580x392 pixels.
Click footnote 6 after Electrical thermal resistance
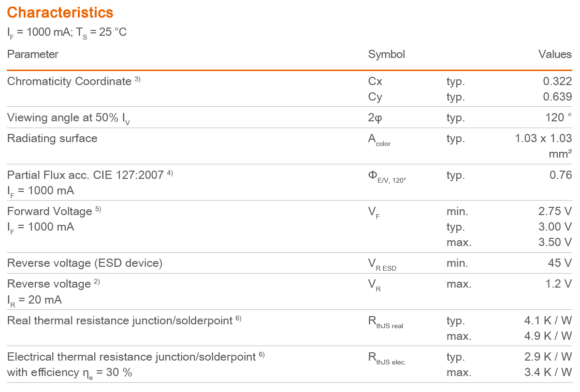[x=261, y=355]
